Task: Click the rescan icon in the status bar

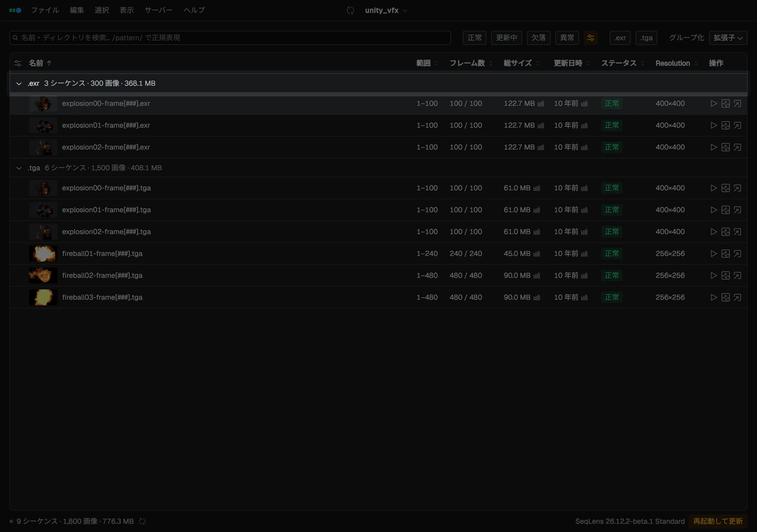Action: click(142, 521)
